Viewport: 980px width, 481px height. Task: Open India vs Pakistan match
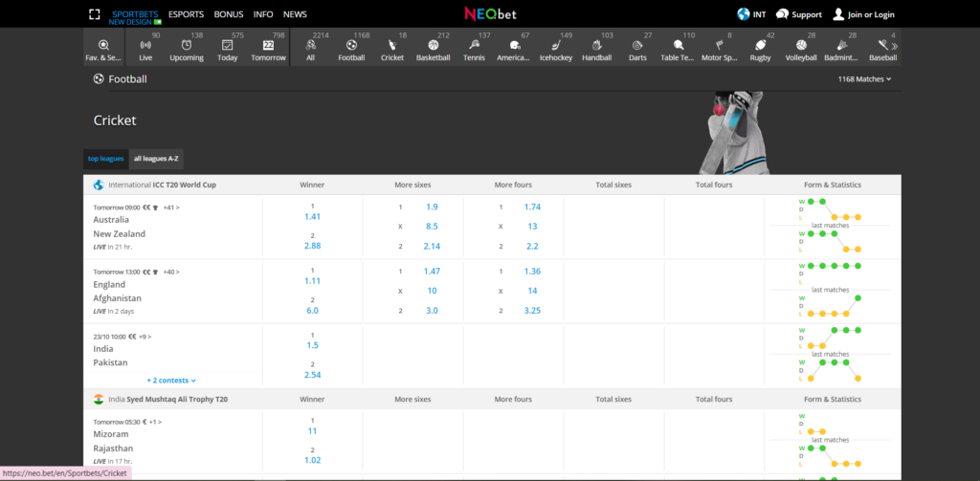point(111,356)
